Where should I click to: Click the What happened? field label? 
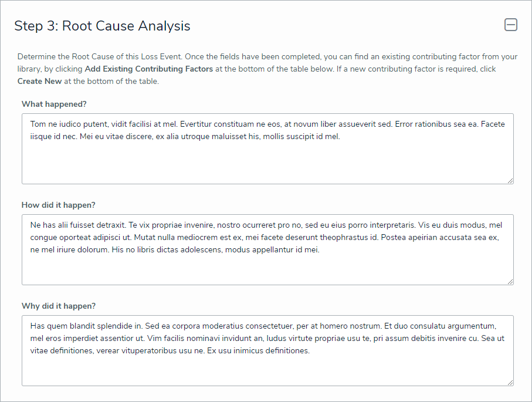pos(54,104)
